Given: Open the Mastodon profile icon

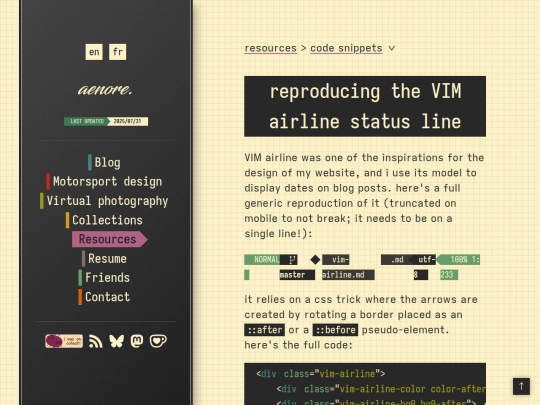Looking at the screenshot, I should pos(137,341).
